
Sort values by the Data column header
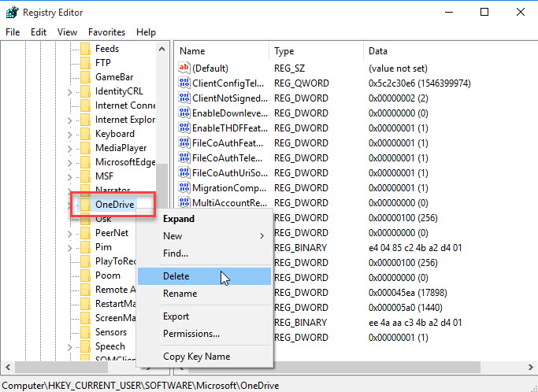(x=451, y=51)
